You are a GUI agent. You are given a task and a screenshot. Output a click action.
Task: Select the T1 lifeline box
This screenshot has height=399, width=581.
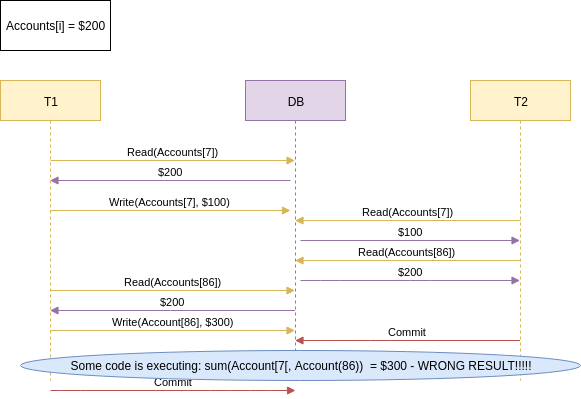pyautogui.click(x=50, y=100)
